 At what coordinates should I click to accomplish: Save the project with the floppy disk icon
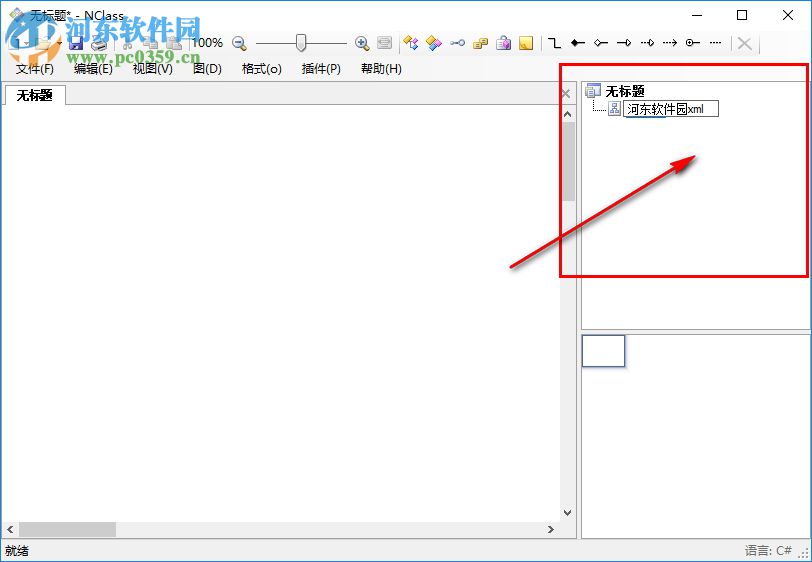point(76,44)
